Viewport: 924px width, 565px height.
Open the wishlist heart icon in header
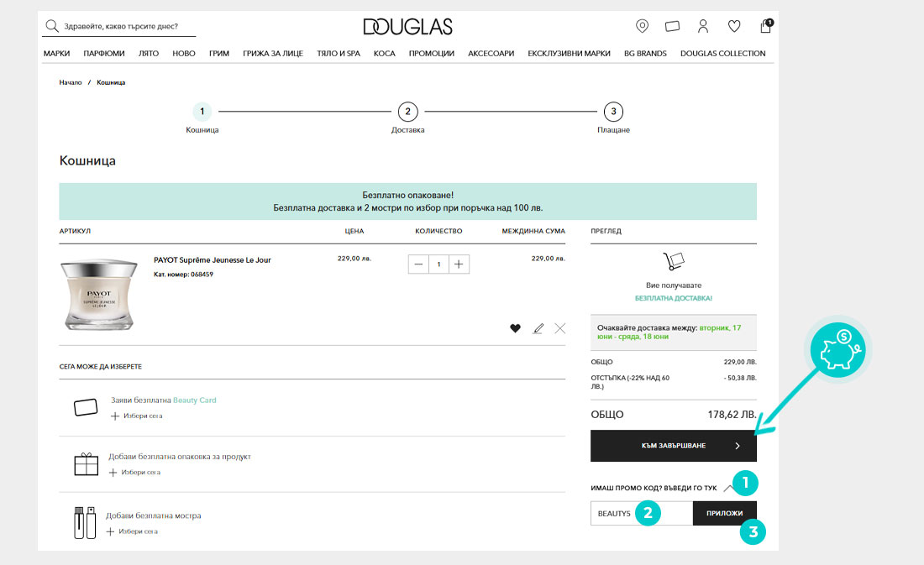[733, 26]
